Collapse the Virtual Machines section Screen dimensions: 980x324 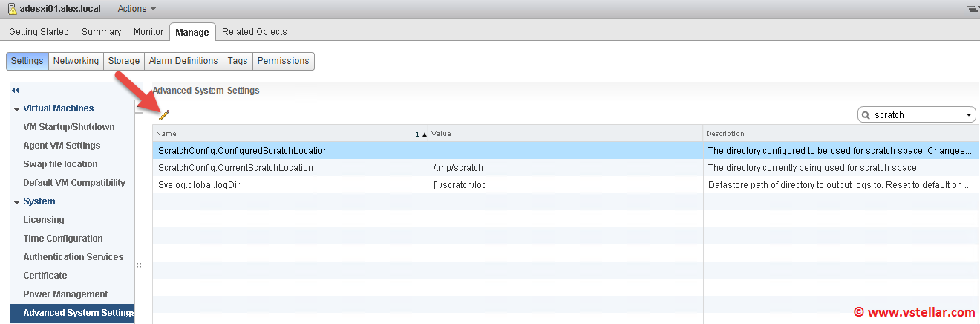(x=16, y=109)
